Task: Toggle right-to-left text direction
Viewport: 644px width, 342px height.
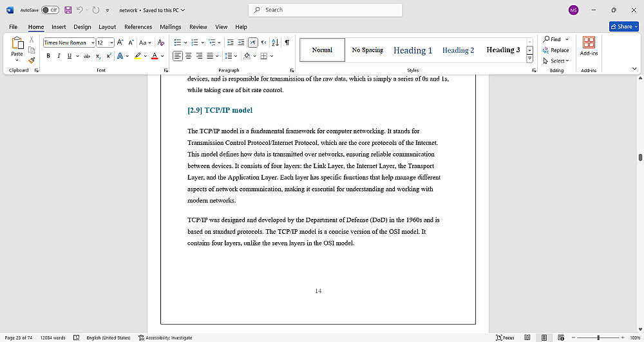Action: tap(263, 43)
